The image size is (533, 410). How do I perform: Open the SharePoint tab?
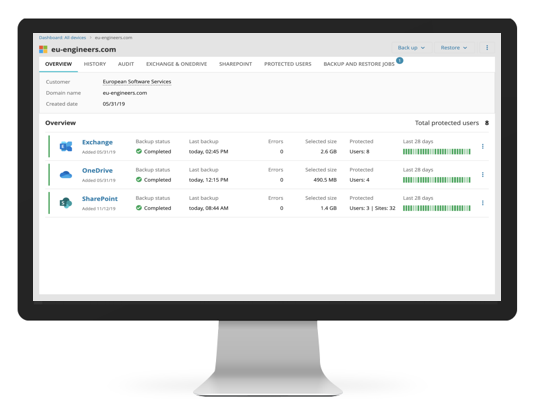pos(236,64)
